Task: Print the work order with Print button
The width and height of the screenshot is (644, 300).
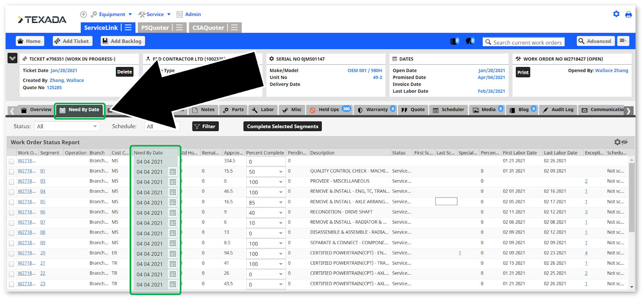Action: point(523,72)
